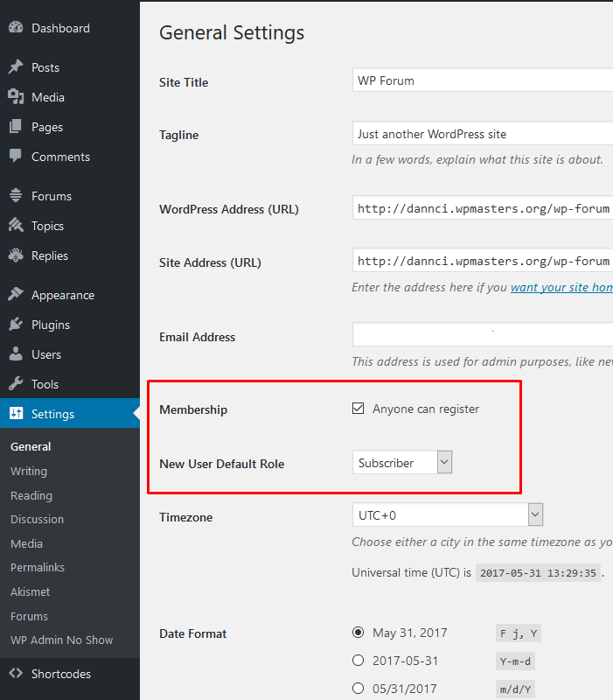
Task: Click the Replies bee icon
Action: [x=16, y=255]
